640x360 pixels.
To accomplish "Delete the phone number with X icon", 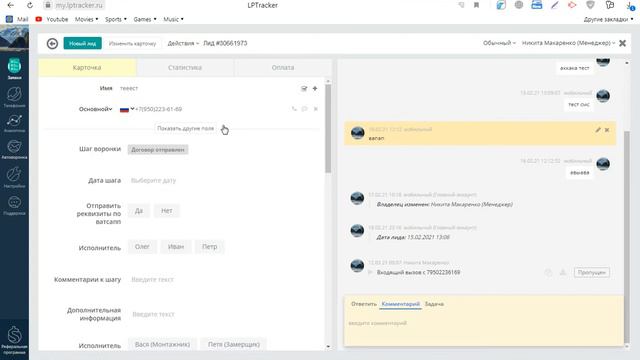I will point(316,109).
